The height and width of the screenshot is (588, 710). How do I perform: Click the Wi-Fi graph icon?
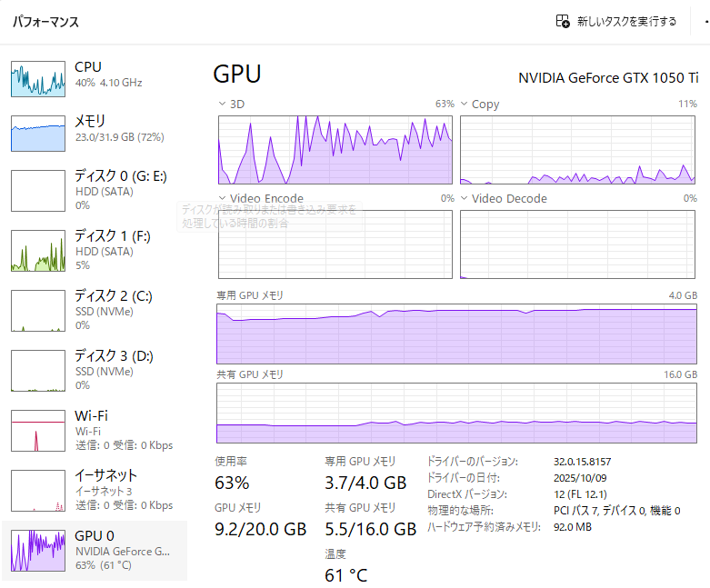(x=37, y=431)
